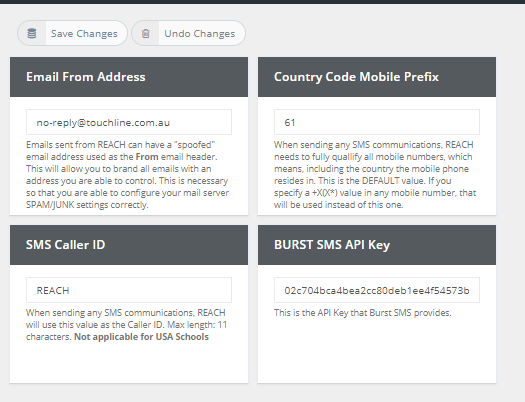Viewport: 525px width, 402px height.
Task: Click the dark bar at the top edge
Action: pos(262,2)
